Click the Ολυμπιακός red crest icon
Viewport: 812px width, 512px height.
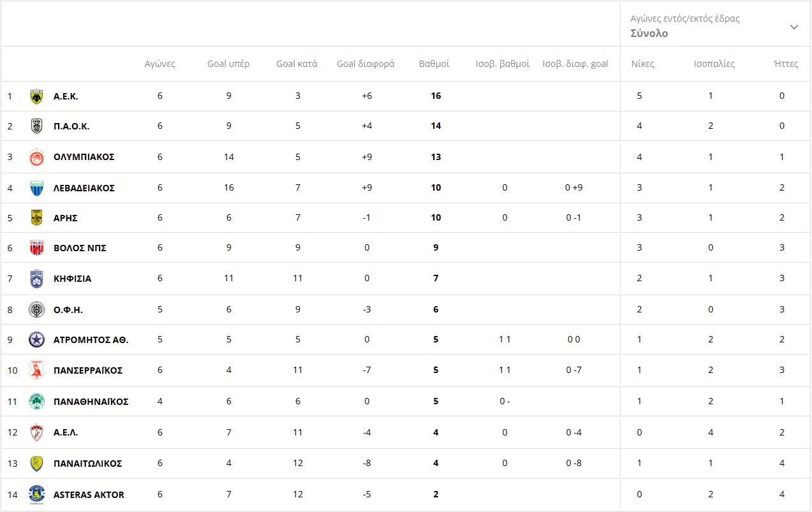tap(37, 157)
